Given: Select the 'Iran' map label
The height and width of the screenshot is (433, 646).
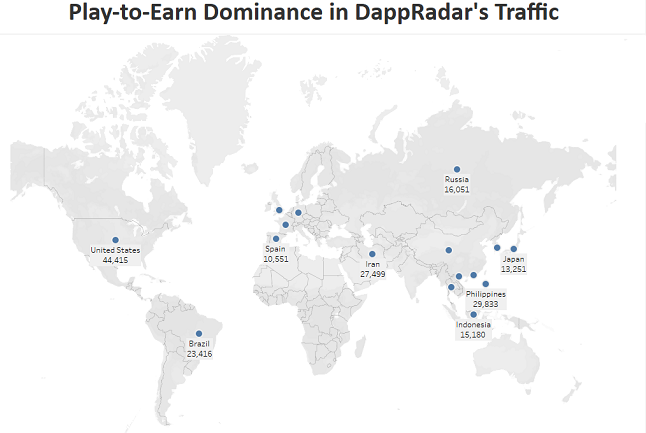Looking at the screenshot, I should [372, 264].
